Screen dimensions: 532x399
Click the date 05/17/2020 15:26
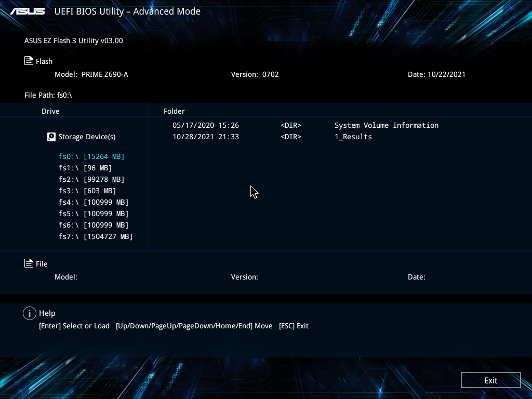coord(206,125)
